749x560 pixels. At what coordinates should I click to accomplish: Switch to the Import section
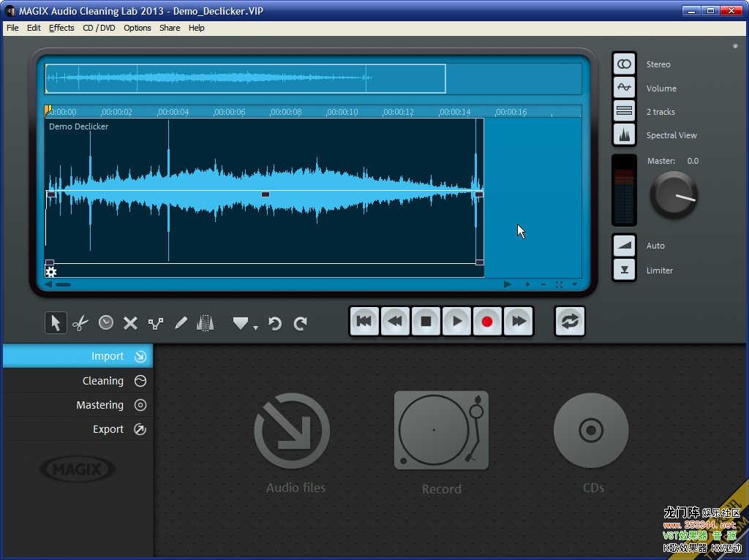click(78, 356)
